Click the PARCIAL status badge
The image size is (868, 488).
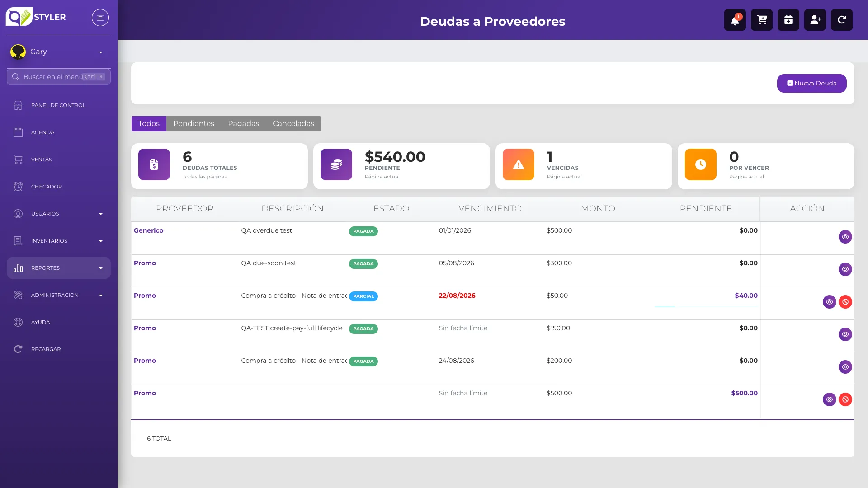click(363, 296)
